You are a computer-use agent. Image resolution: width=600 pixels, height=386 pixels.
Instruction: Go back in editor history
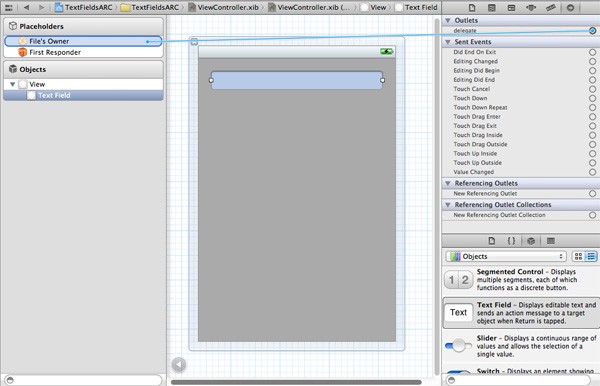[26, 7]
